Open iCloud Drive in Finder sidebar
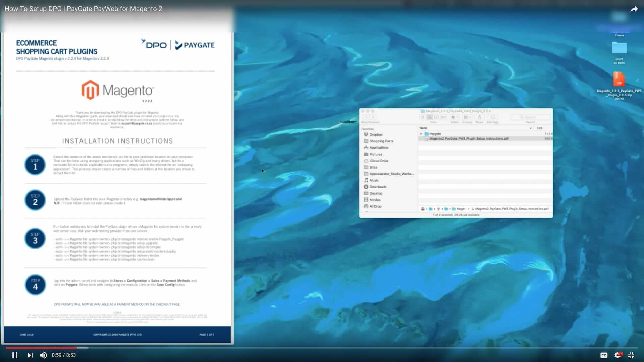Viewport: 644px width, 362px height. [x=376, y=161]
